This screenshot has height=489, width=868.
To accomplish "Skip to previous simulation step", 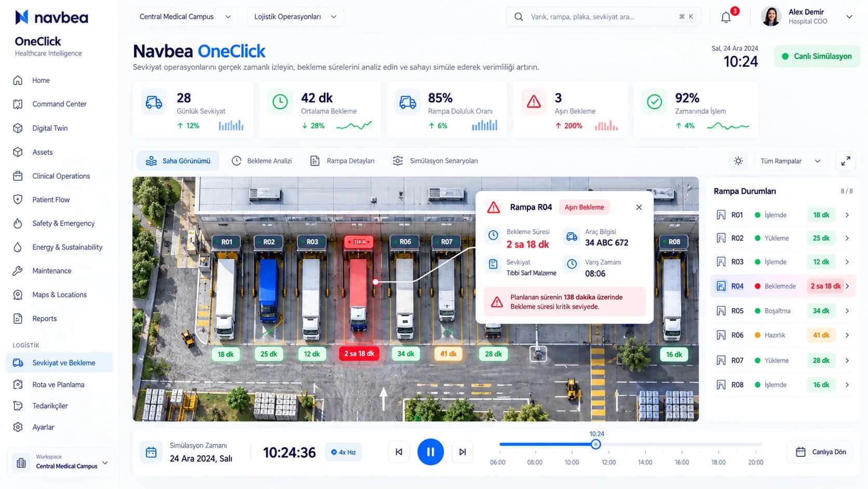I will (x=399, y=452).
